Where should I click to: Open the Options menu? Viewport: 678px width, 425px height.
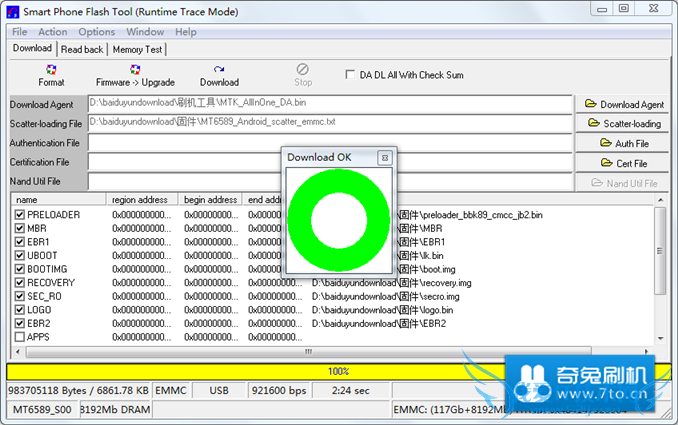coord(97,32)
